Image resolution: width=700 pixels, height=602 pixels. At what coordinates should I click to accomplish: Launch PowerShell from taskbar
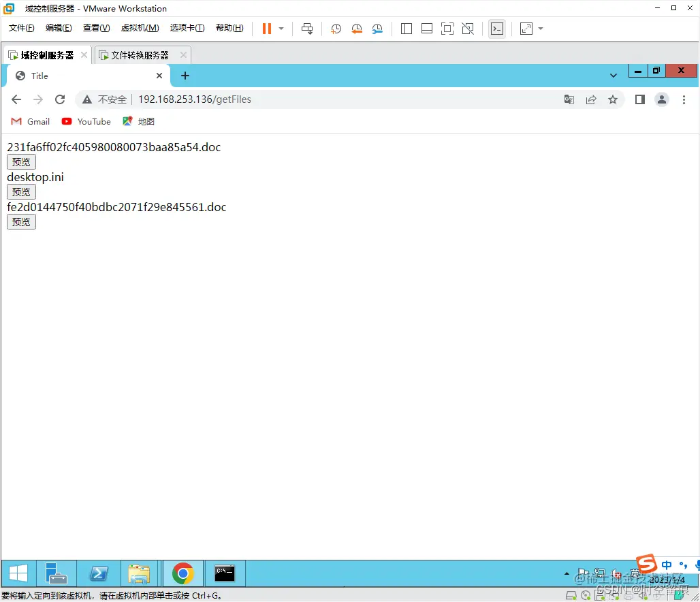pyautogui.click(x=99, y=573)
